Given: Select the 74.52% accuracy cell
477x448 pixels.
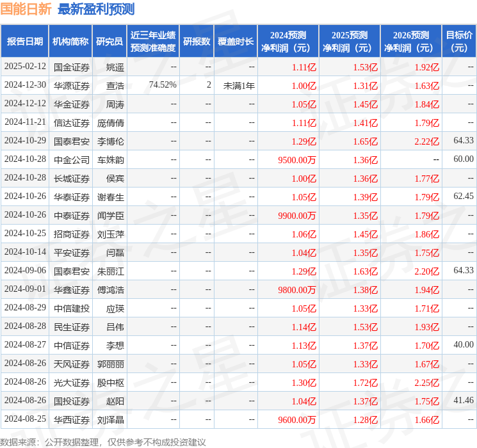Looking at the screenshot, I should [163, 85].
